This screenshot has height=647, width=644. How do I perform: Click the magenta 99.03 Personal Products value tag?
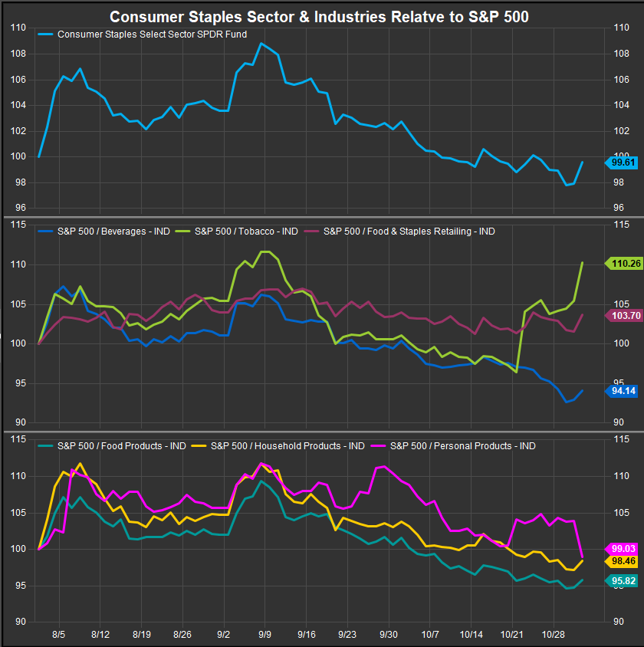[x=621, y=549]
